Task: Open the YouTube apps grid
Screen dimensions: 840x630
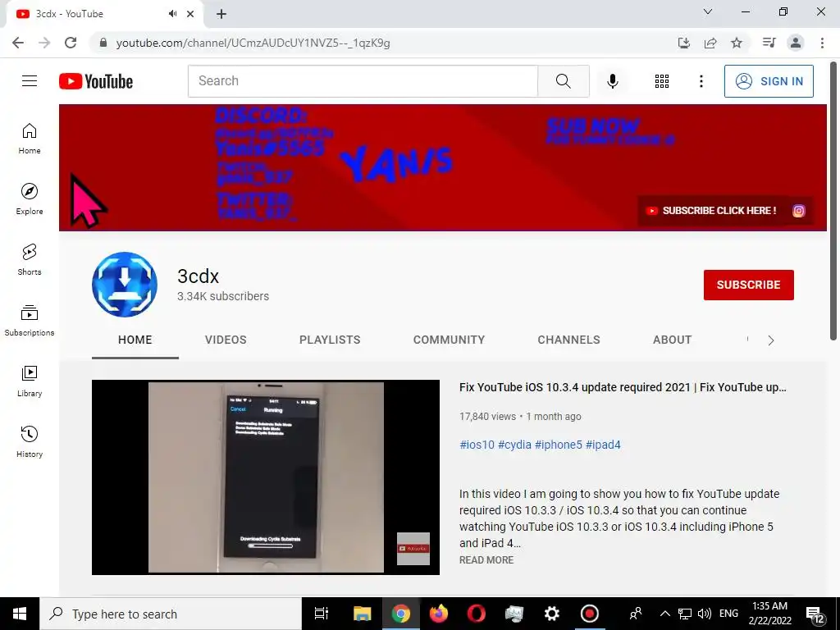Action: click(x=662, y=81)
